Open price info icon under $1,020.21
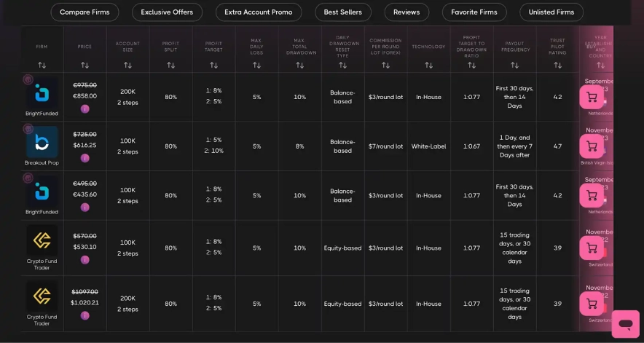 (85, 315)
